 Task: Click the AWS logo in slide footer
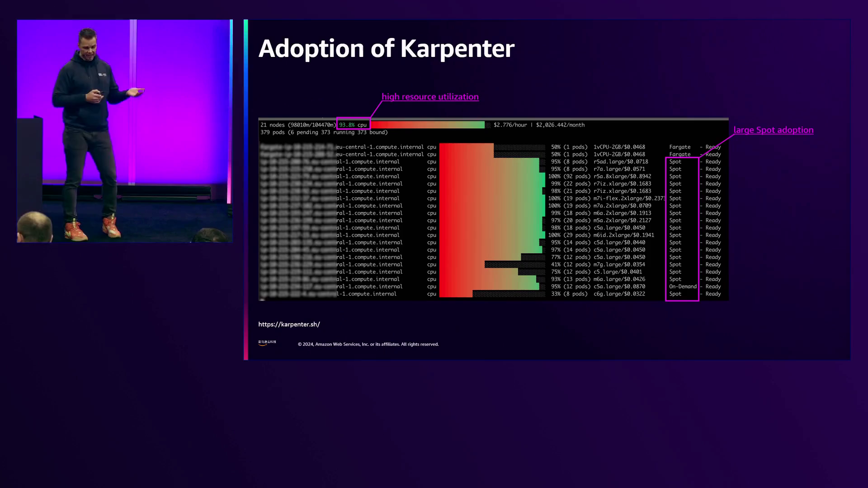click(267, 343)
